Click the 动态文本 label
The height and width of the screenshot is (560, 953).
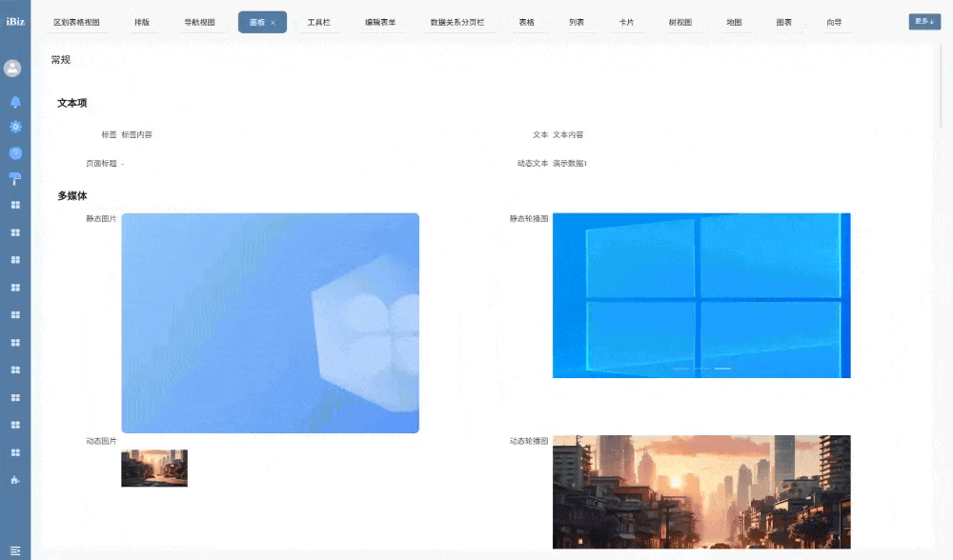(533, 164)
